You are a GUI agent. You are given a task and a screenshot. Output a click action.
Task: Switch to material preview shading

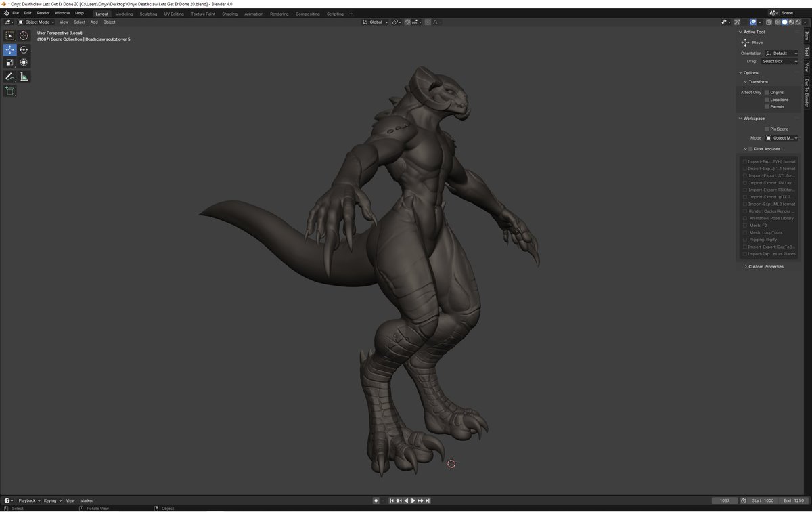pos(791,22)
